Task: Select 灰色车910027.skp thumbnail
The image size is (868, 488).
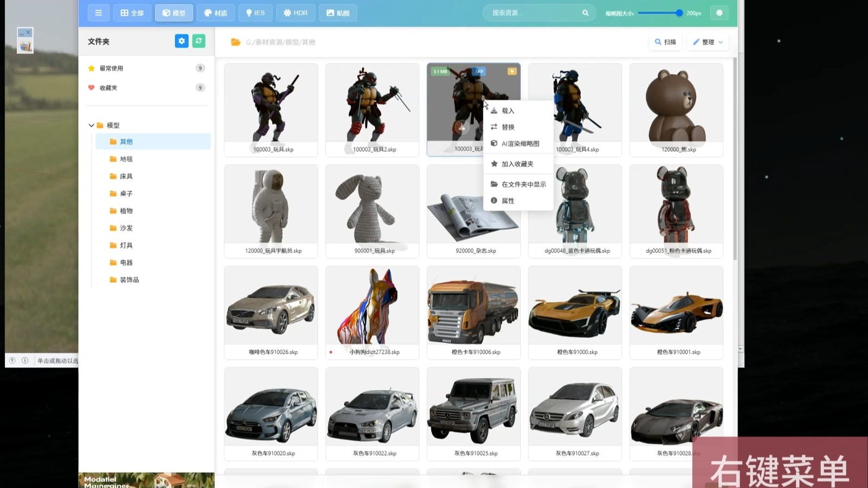Action: tap(575, 414)
